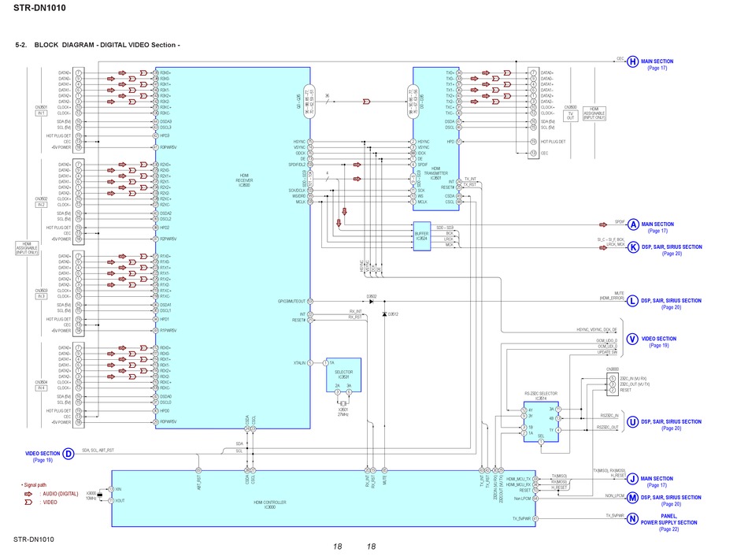Click the GPIO3/MUTEOUT pin label
The height and width of the screenshot is (560, 748).
pos(291,302)
